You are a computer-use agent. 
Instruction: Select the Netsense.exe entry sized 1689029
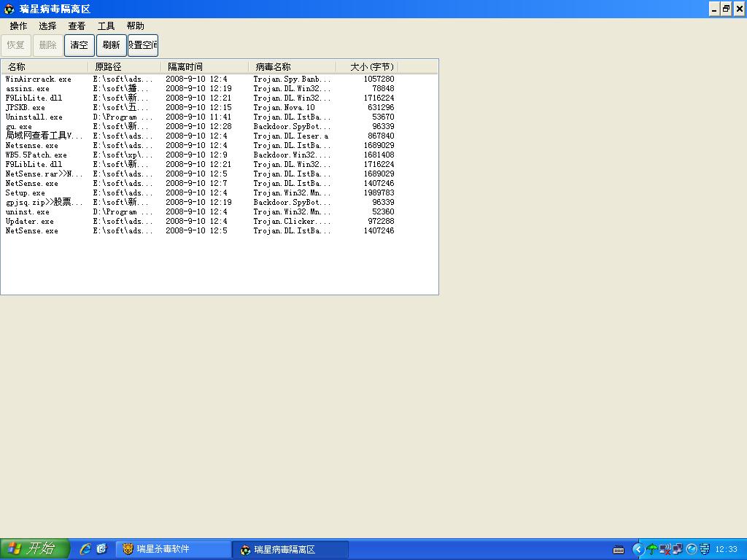point(32,146)
